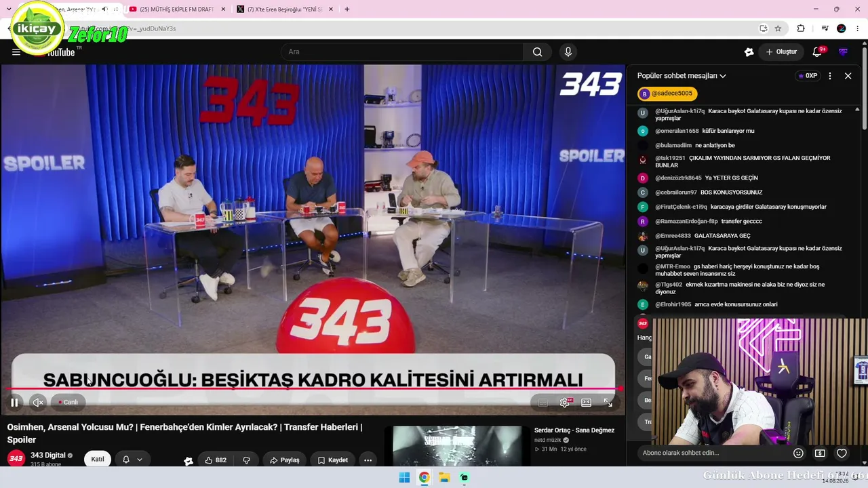Open the chat emoji picker

coord(798,453)
